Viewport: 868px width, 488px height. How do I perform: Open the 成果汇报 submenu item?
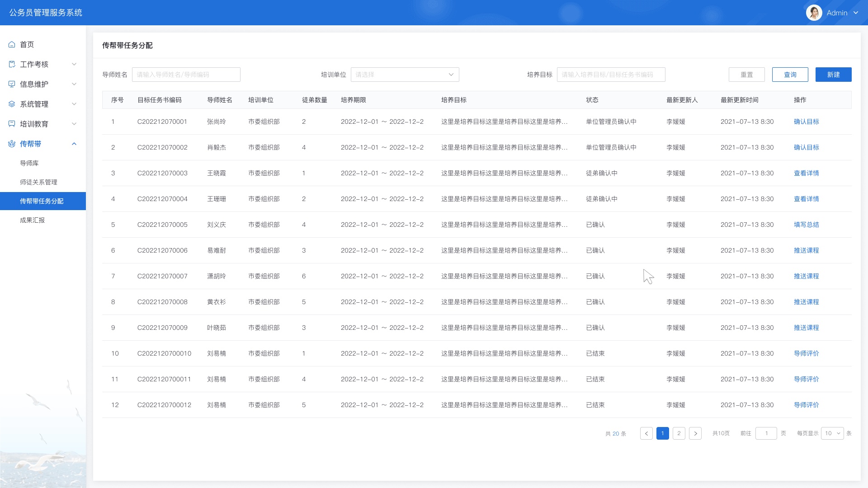(33, 220)
